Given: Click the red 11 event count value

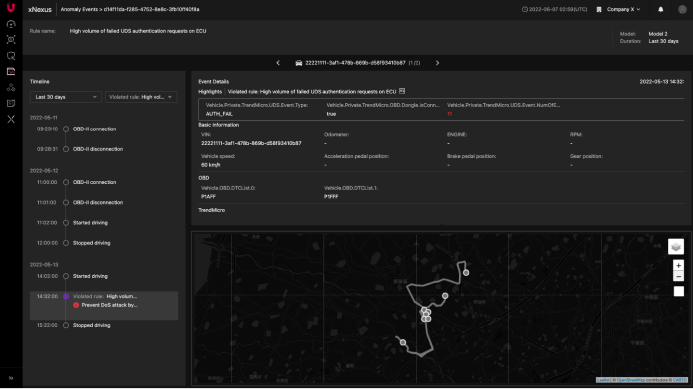Looking at the screenshot, I should [x=449, y=114].
